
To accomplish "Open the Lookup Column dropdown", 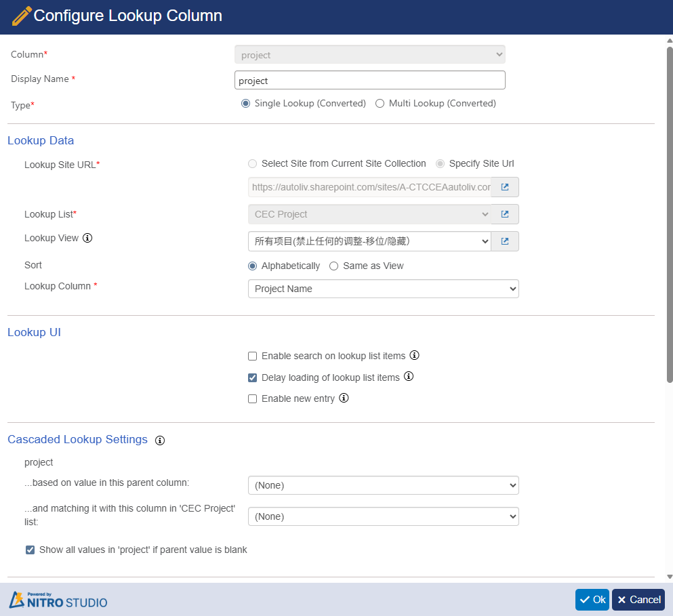I will click(383, 289).
